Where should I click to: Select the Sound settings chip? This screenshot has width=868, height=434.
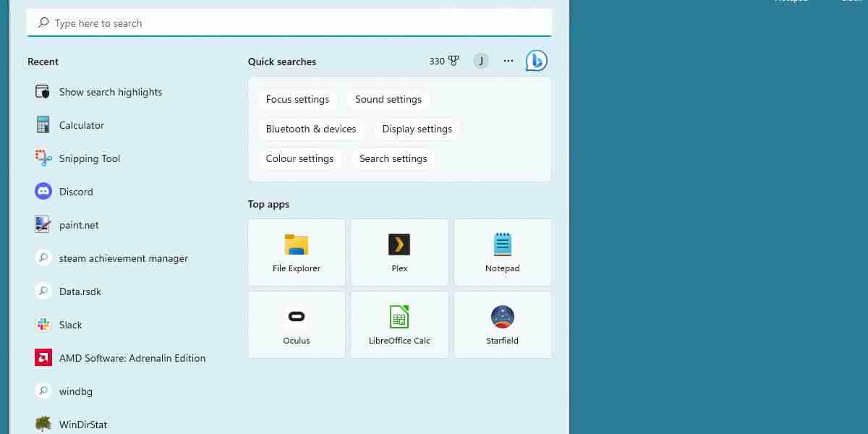pos(388,99)
